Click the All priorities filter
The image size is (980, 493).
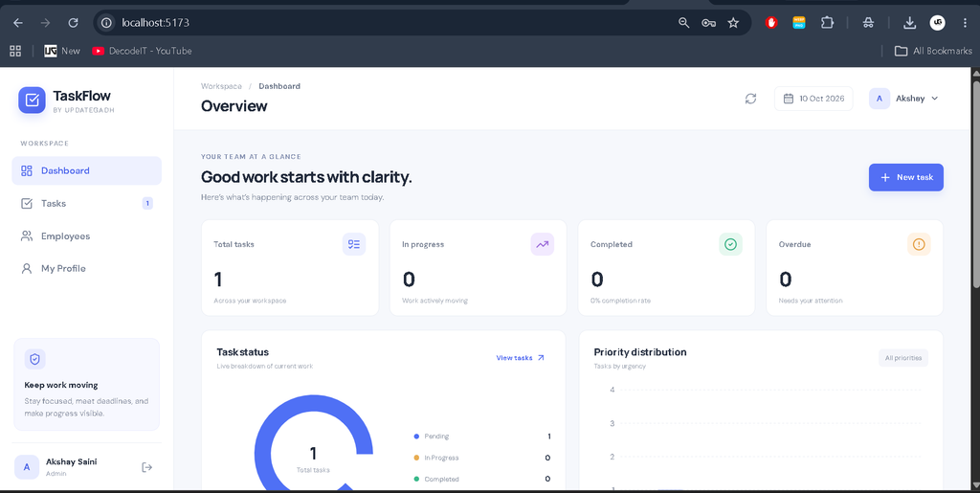coord(903,358)
